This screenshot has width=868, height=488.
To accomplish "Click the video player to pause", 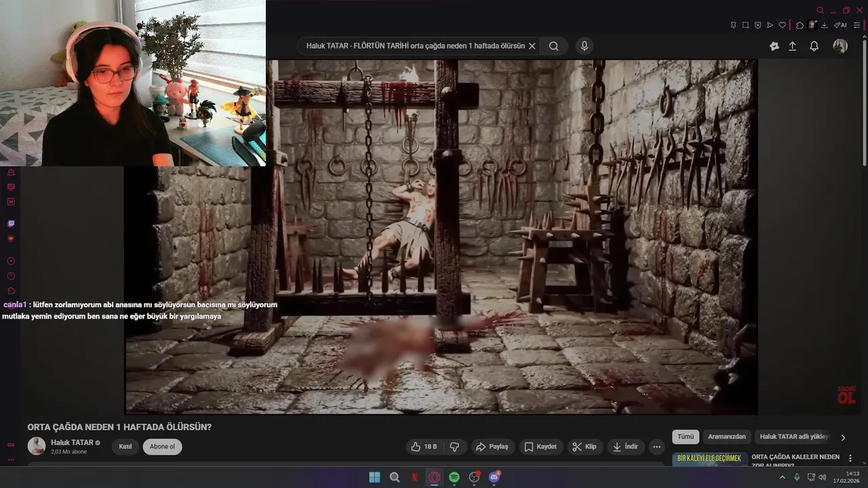I will click(x=441, y=237).
